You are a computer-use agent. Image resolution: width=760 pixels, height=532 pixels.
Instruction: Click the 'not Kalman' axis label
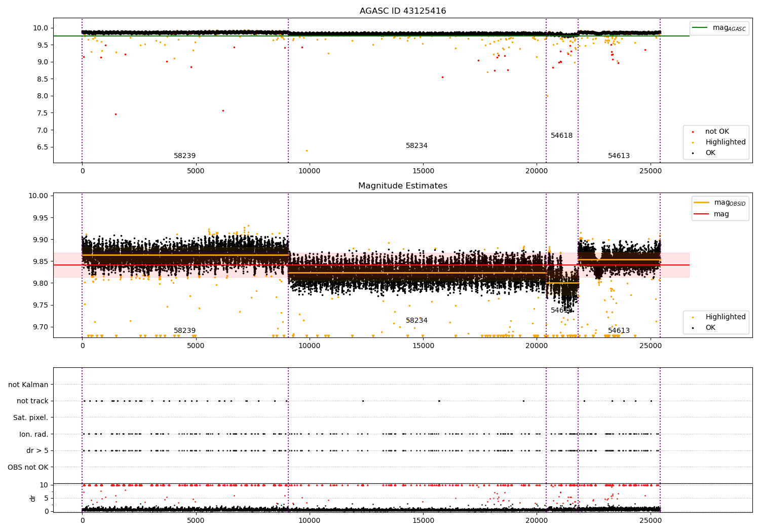click(x=28, y=385)
